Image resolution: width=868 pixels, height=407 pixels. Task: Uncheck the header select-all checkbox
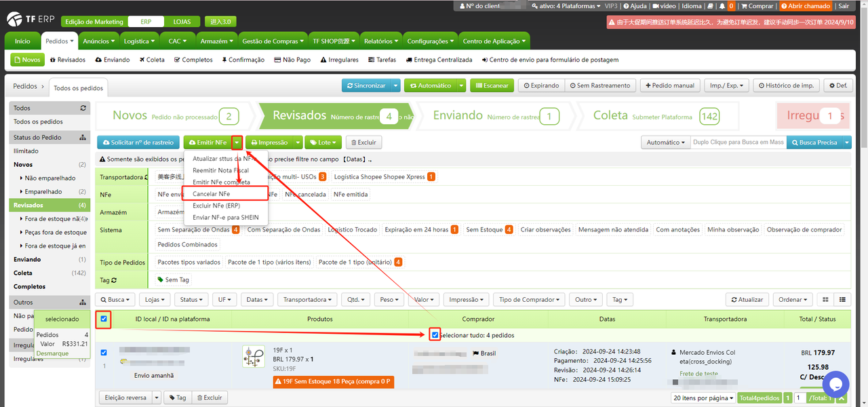coord(104,319)
